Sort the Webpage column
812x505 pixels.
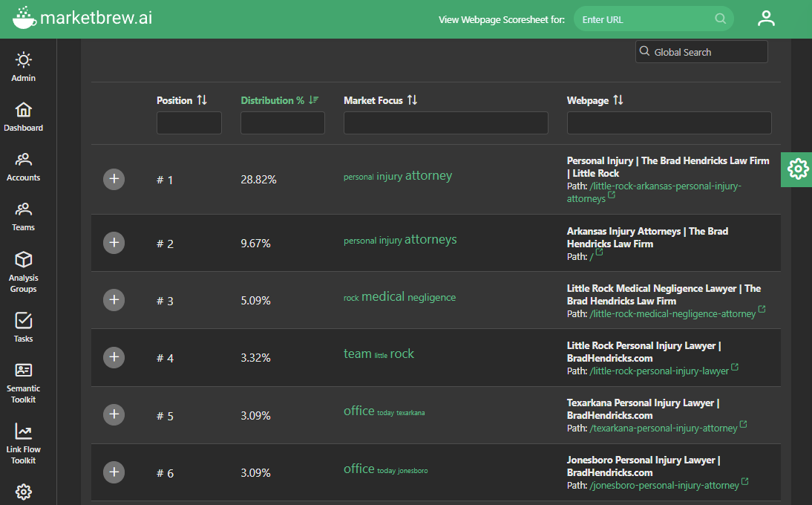click(x=618, y=100)
